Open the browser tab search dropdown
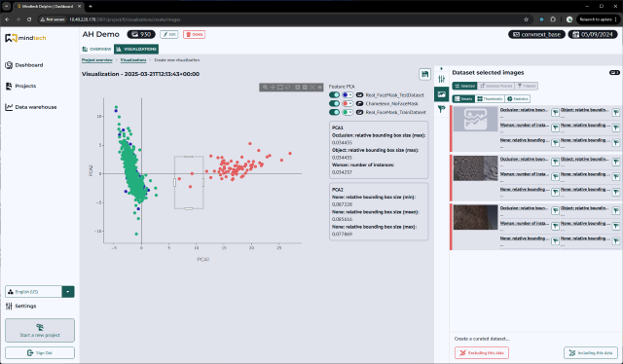Viewport: 623px width, 364px height. click(7, 7)
